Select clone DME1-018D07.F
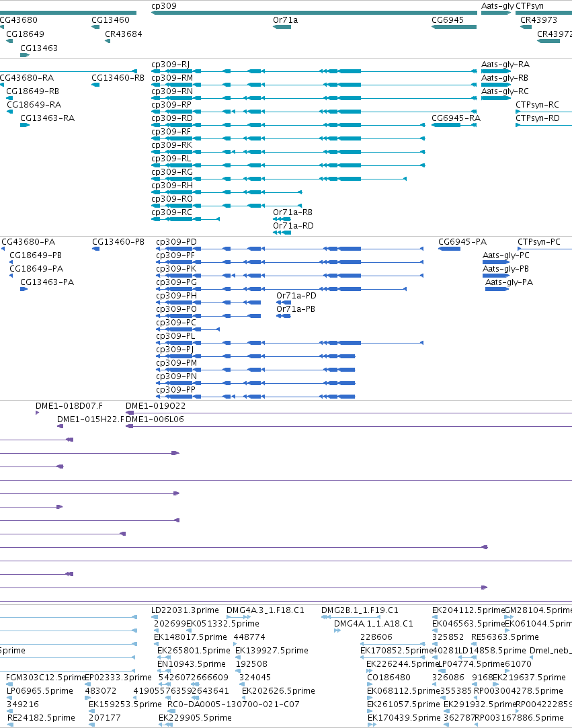Viewport: 572px width, 728px height. tap(69, 405)
